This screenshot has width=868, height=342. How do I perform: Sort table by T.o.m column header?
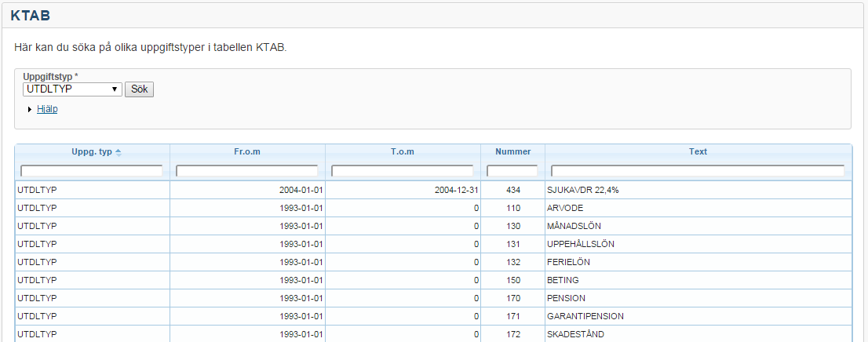pyautogui.click(x=402, y=152)
